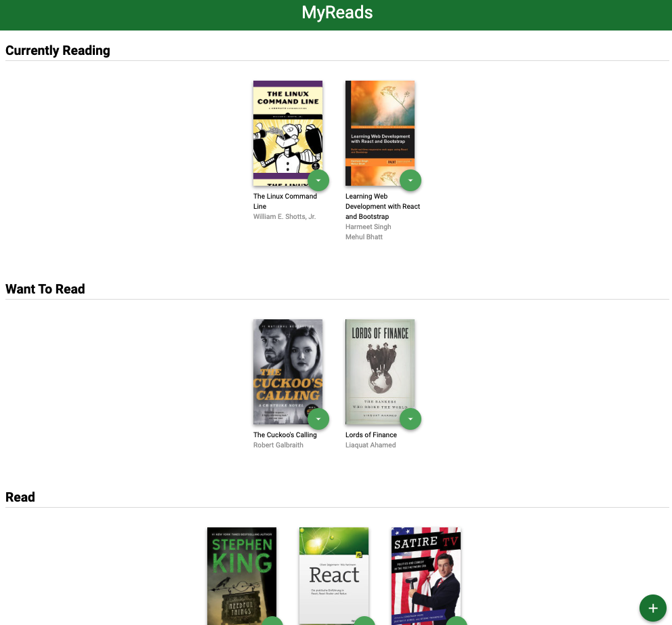This screenshot has width=672, height=625.
Task: Open shelf changer for Learning Web Development book
Action: (410, 180)
